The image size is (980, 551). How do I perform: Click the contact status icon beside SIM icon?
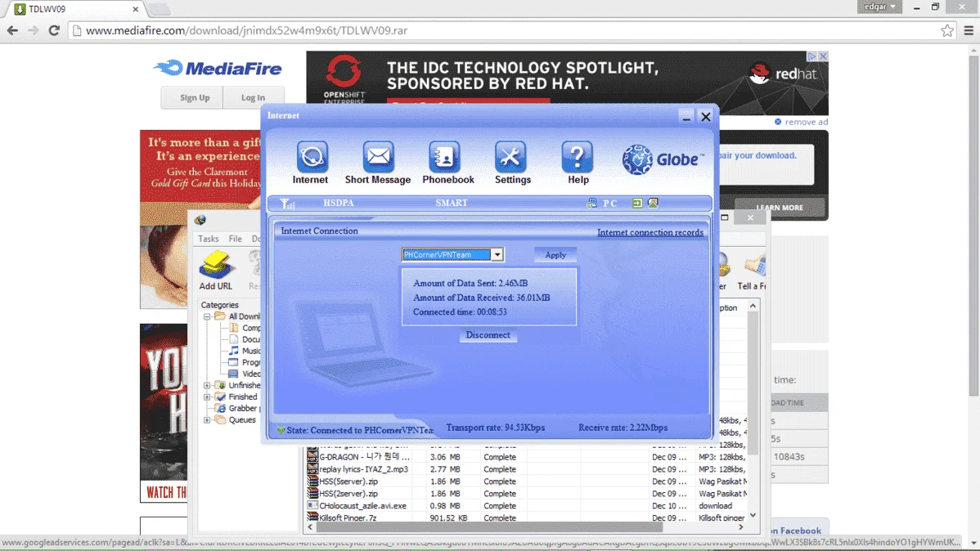pyautogui.click(x=653, y=203)
